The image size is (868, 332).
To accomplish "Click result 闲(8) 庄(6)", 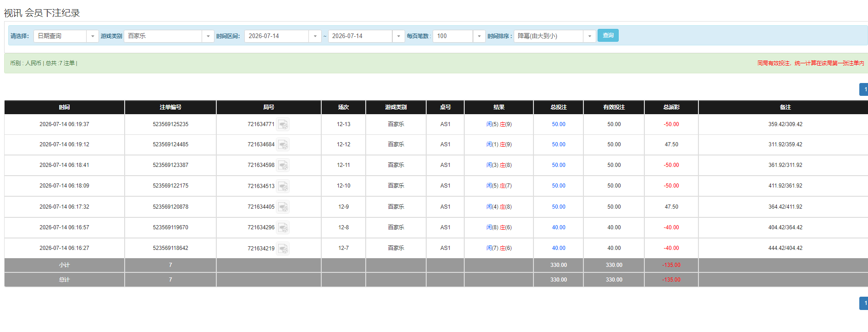I will point(499,227).
